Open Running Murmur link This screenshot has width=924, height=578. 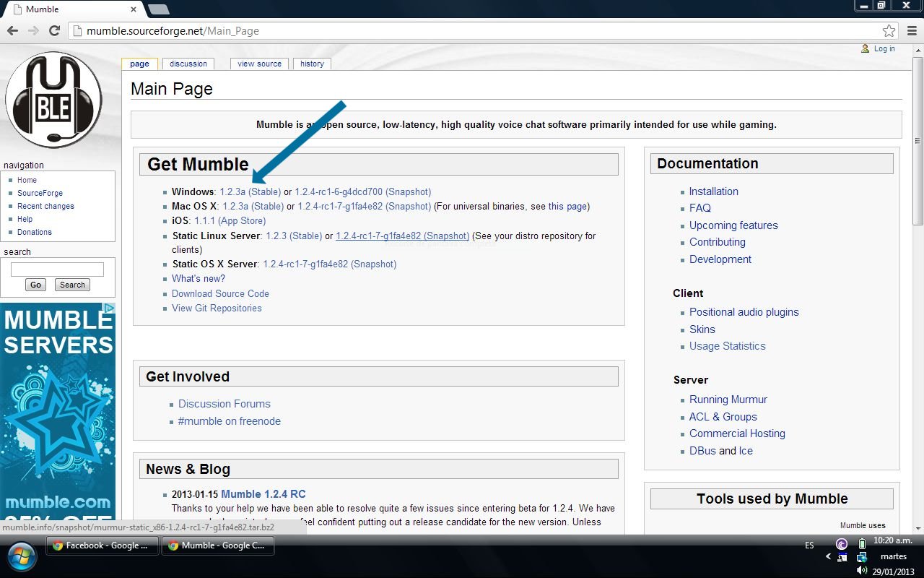click(x=728, y=400)
